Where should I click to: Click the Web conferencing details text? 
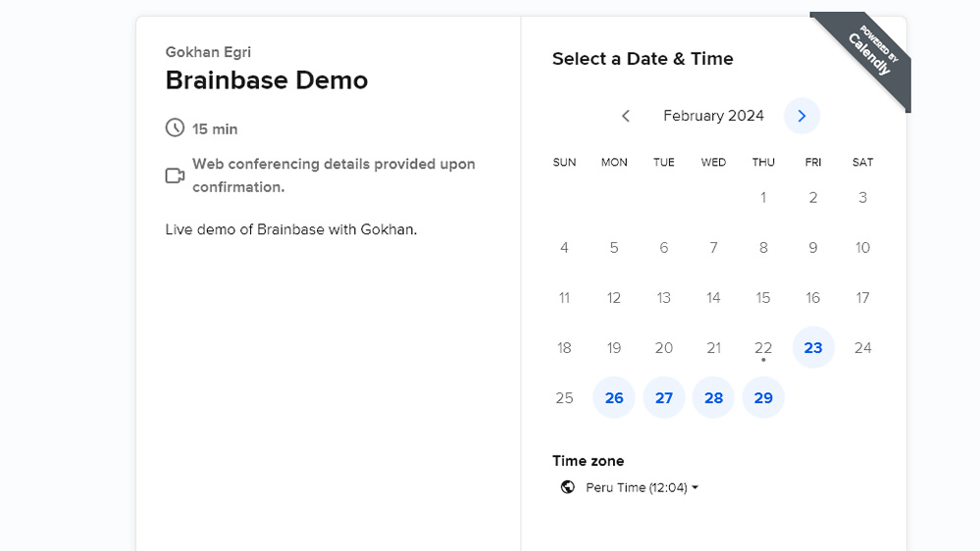point(334,175)
